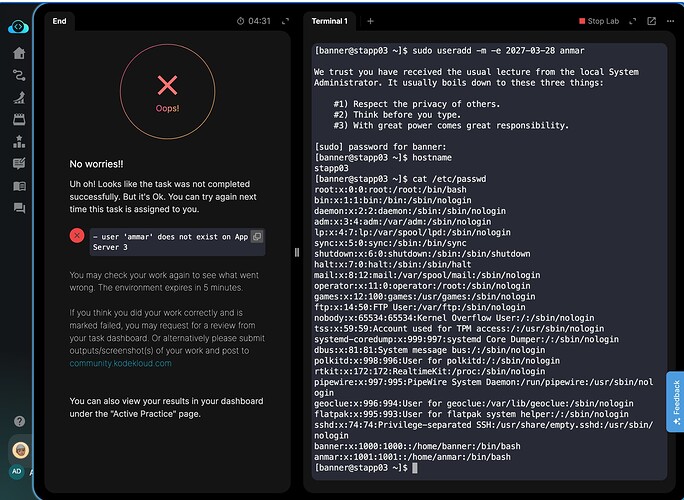Click the geoclue:x:996:994 passwd entry

(x=474, y=404)
